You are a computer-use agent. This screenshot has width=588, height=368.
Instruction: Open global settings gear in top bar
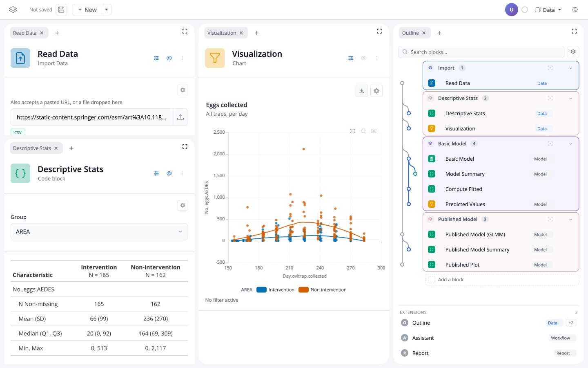point(575,10)
